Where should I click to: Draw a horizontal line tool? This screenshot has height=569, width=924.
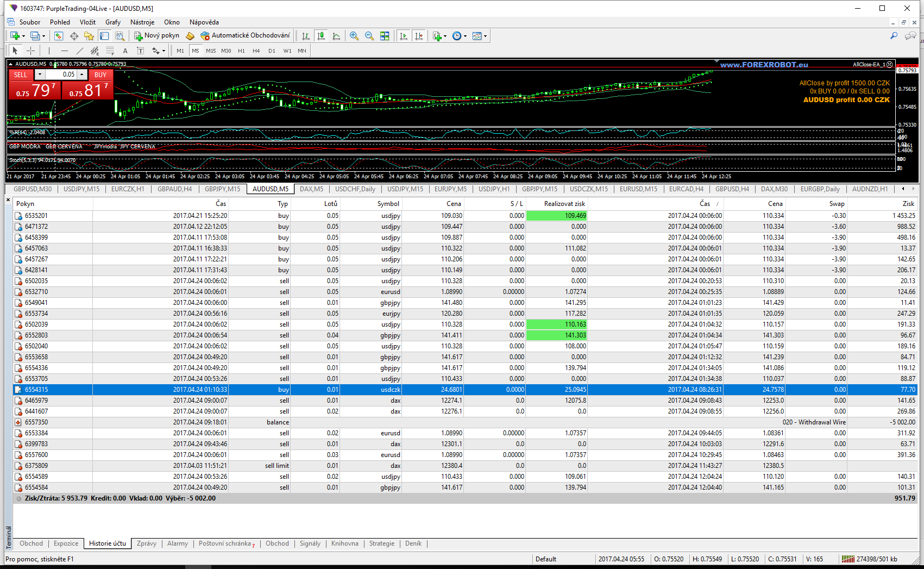click(x=65, y=51)
